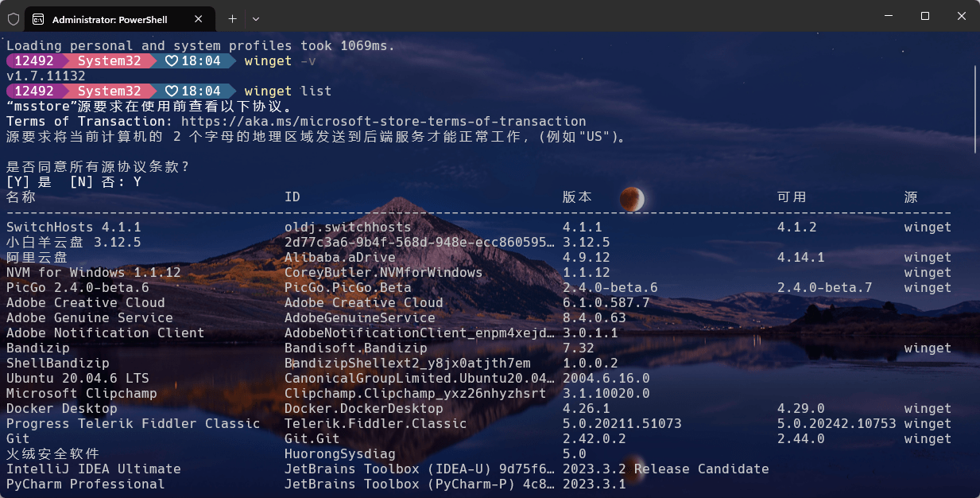Viewport: 980px width, 498px height.
Task: Click the '阿里云盘' row name
Action: (37, 258)
